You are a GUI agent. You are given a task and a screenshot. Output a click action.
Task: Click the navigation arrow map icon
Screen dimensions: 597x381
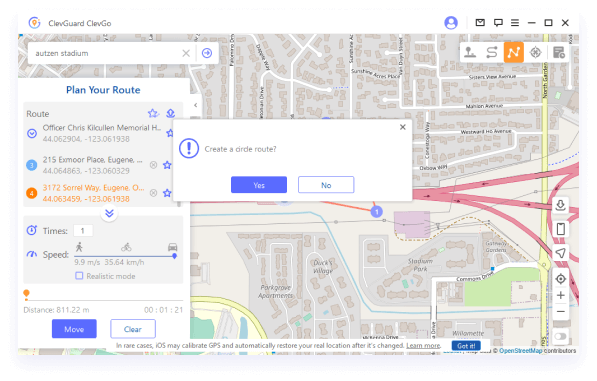click(560, 253)
